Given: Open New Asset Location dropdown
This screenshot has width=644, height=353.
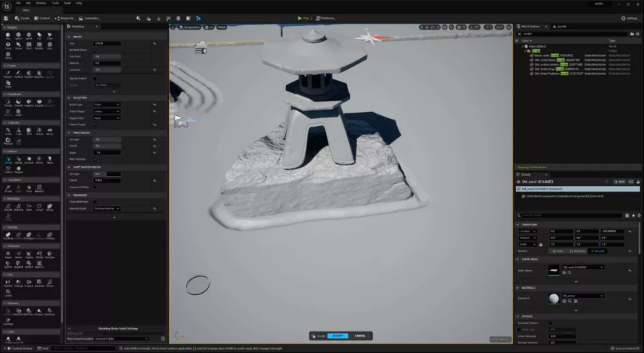Looking at the screenshot, I should click(122, 339).
